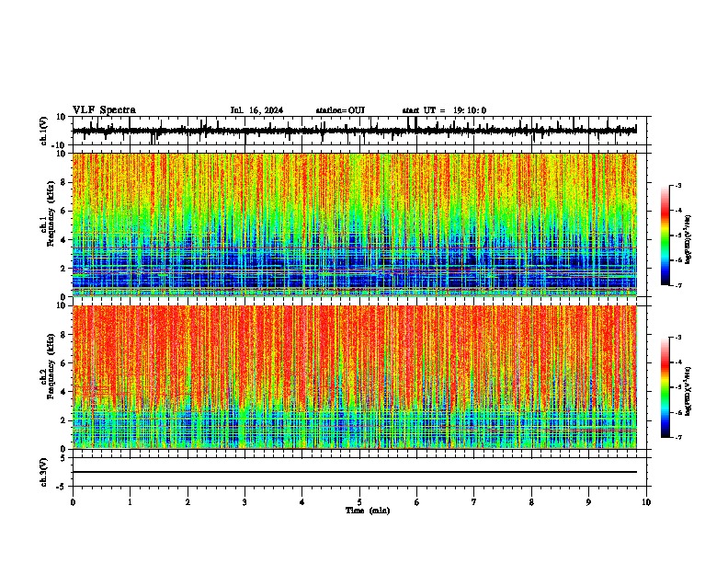
Task: Click the "ch.1(V)" waveform axis label
Action: (x=44, y=131)
